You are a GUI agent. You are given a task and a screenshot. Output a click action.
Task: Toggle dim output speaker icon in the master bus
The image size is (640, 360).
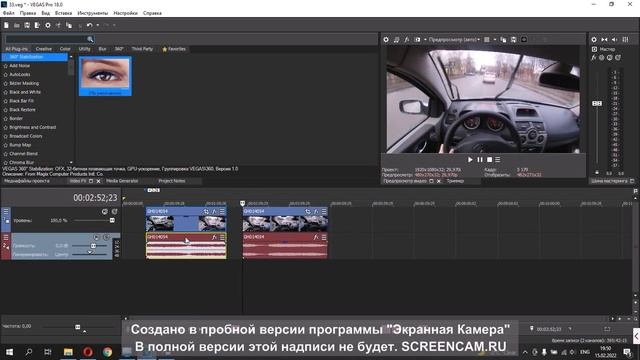point(615,40)
